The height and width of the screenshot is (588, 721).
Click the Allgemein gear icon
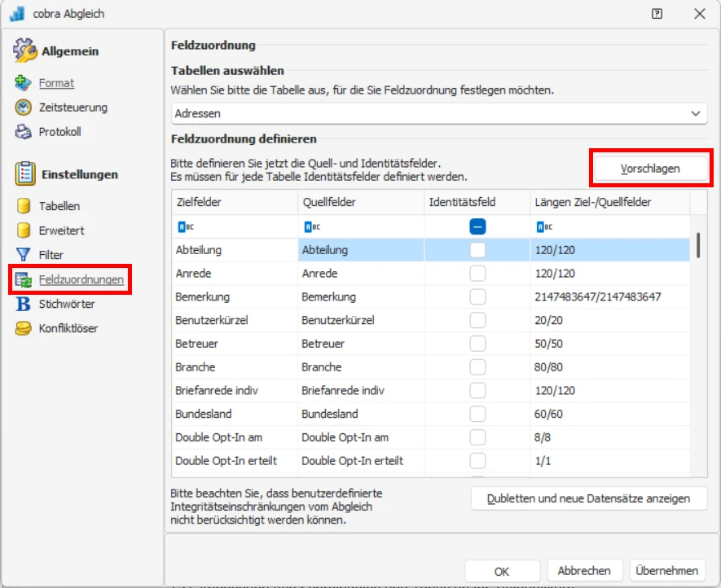[x=24, y=50]
